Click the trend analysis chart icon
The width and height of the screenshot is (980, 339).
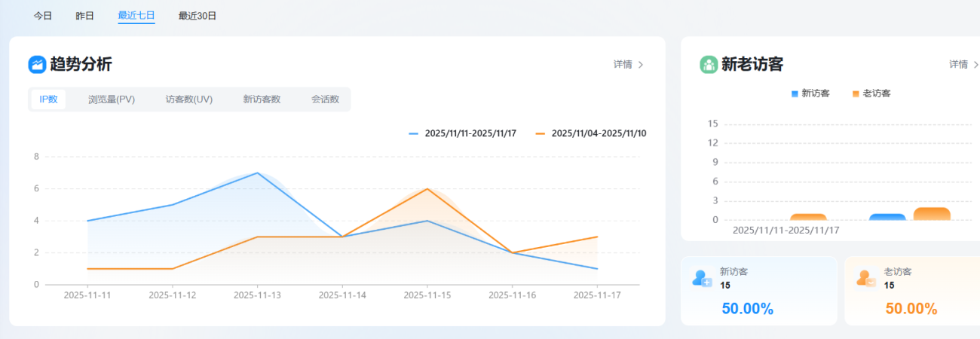[37, 65]
